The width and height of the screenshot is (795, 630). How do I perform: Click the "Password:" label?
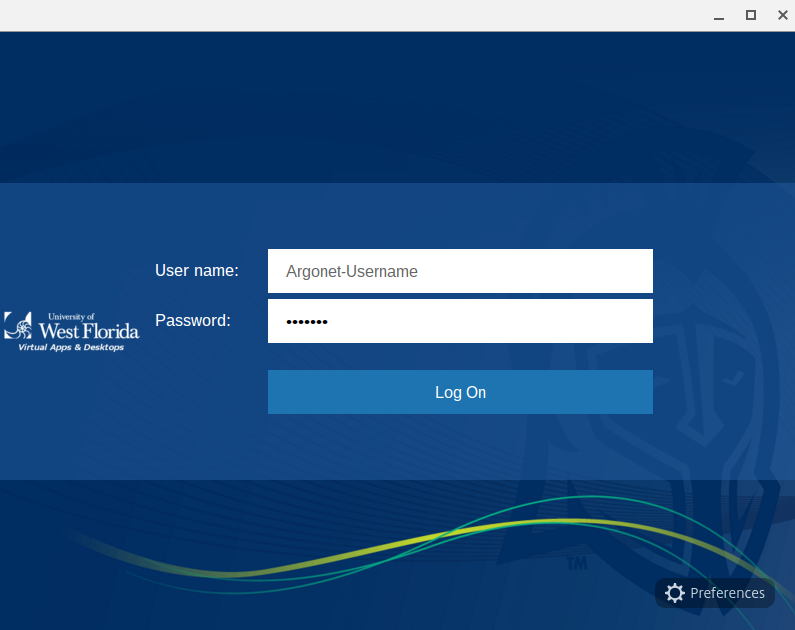[193, 320]
